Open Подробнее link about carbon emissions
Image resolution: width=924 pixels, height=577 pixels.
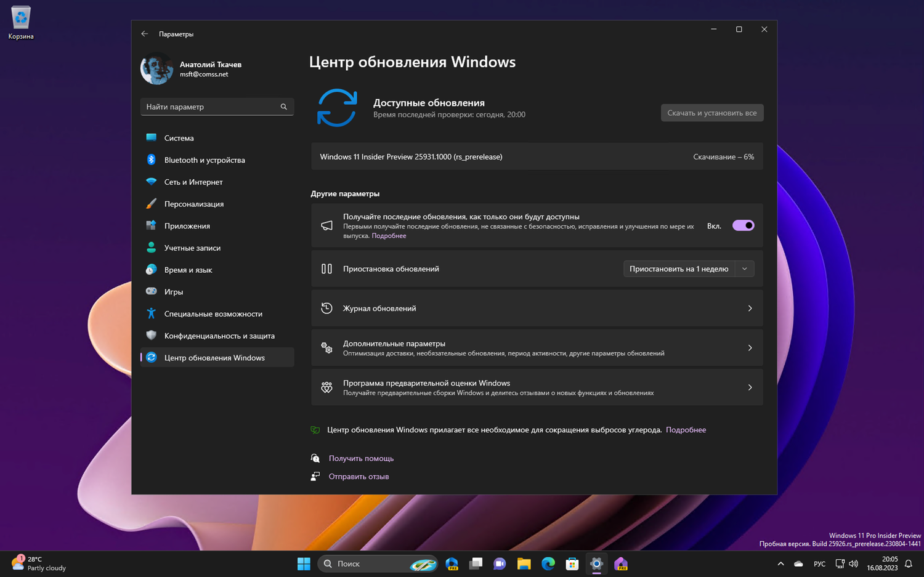686,429
